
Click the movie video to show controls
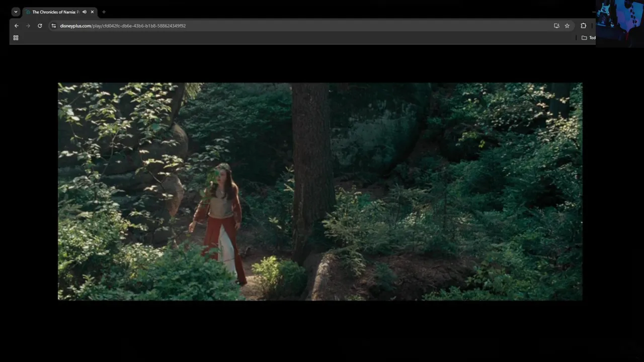click(320, 192)
